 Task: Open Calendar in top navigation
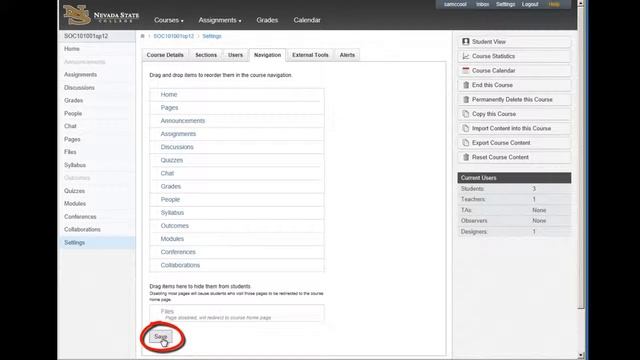(x=307, y=20)
